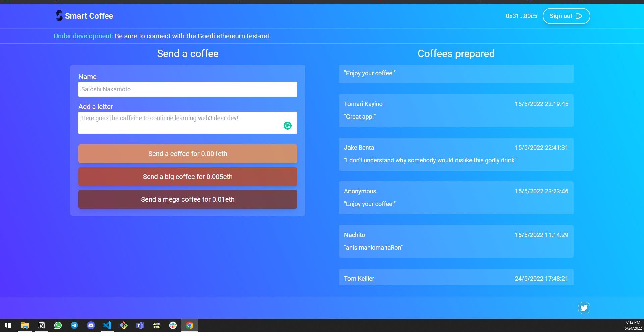Click the Add a letter text area

[187, 123]
